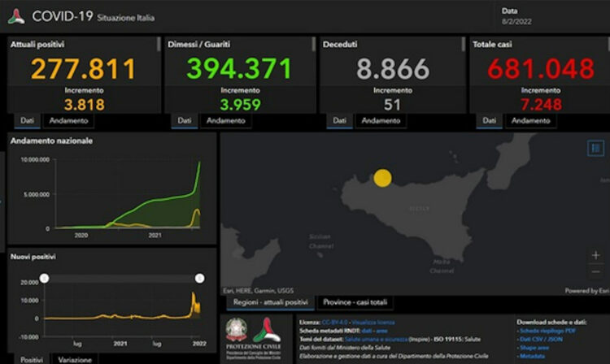Zoom out on the map
Screen dimensions: 610x364
click(x=595, y=271)
